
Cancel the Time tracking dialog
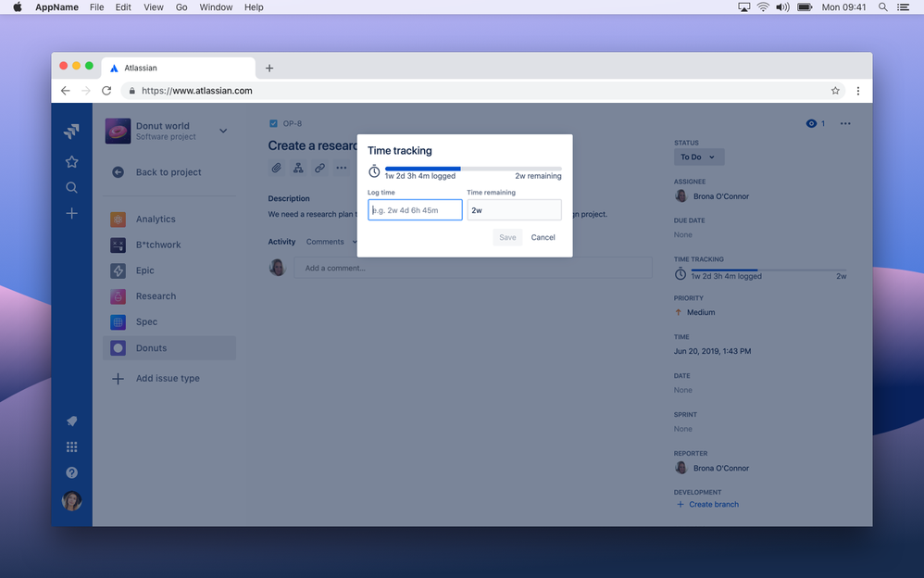pyautogui.click(x=543, y=237)
